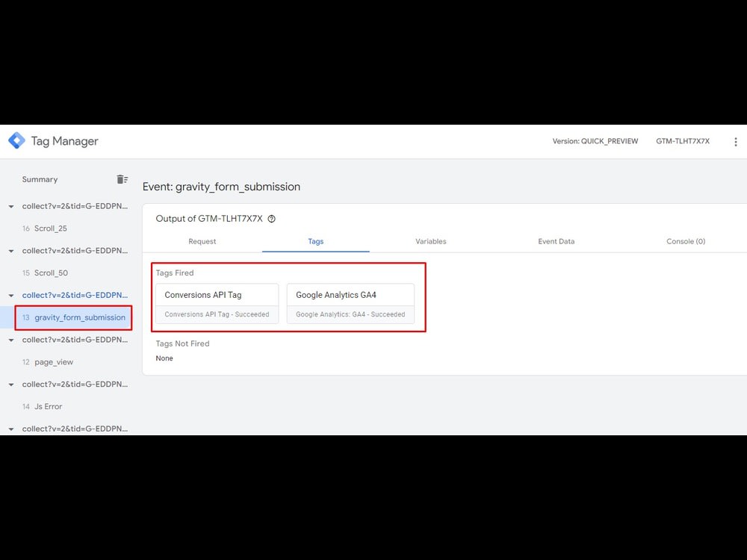Open the Google Analytics GA4 tag card
This screenshot has width=747, height=560.
(x=350, y=304)
